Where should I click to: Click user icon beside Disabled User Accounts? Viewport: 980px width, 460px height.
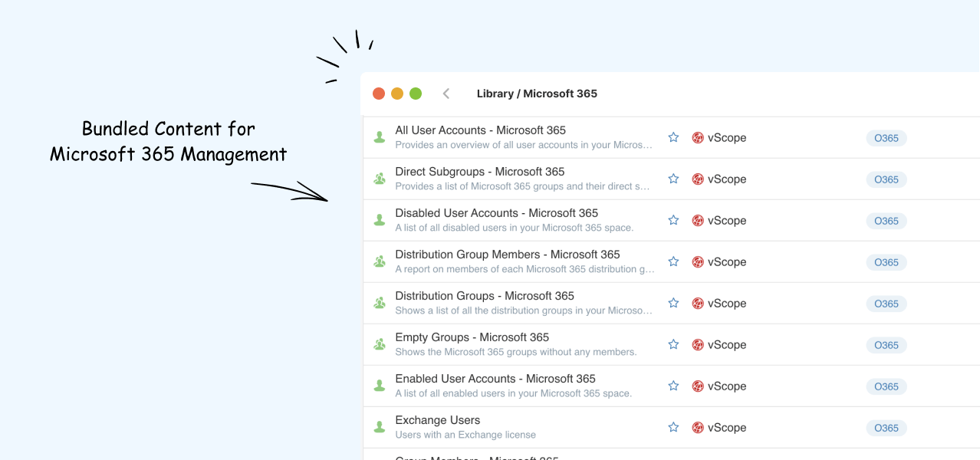379,220
